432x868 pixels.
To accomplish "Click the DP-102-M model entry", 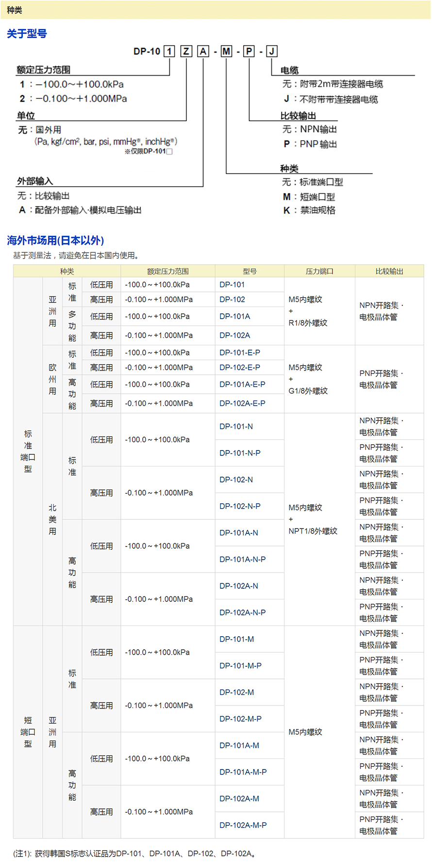I will point(236,692).
